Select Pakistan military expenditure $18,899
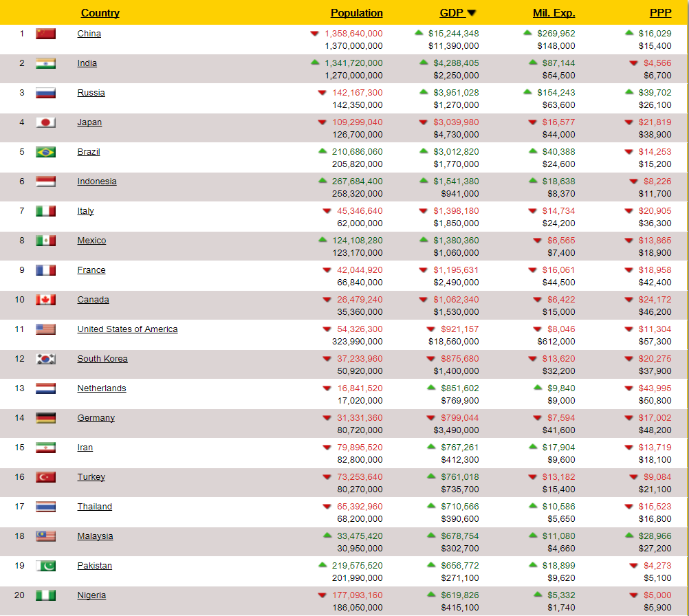 [x=558, y=566]
